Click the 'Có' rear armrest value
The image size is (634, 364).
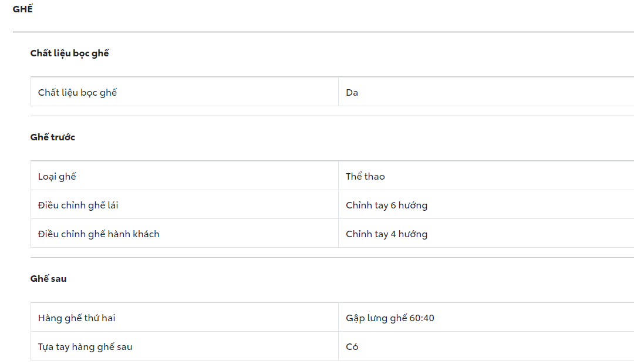click(352, 347)
